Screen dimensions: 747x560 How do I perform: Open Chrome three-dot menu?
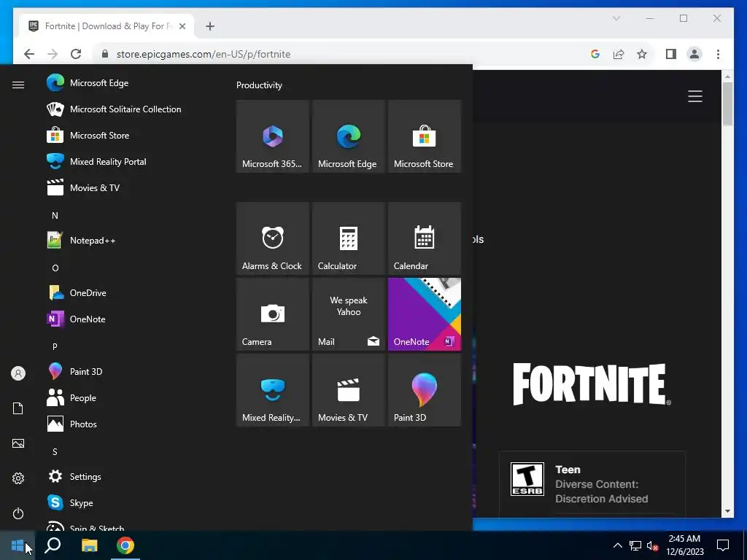point(718,54)
